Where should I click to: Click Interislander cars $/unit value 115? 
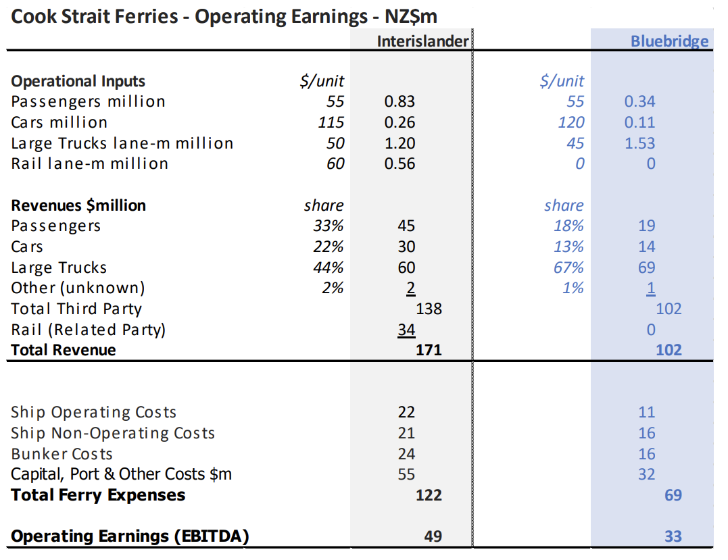pyautogui.click(x=331, y=122)
